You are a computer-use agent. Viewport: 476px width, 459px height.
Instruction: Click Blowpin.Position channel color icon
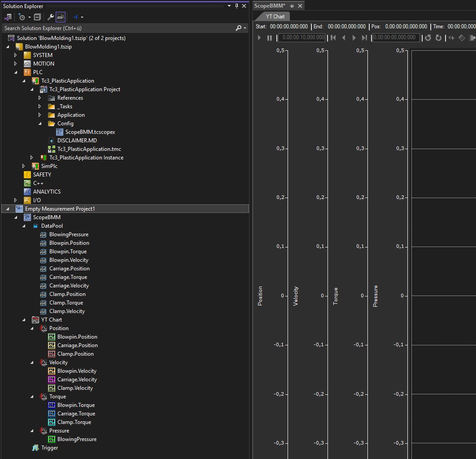(x=52, y=337)
